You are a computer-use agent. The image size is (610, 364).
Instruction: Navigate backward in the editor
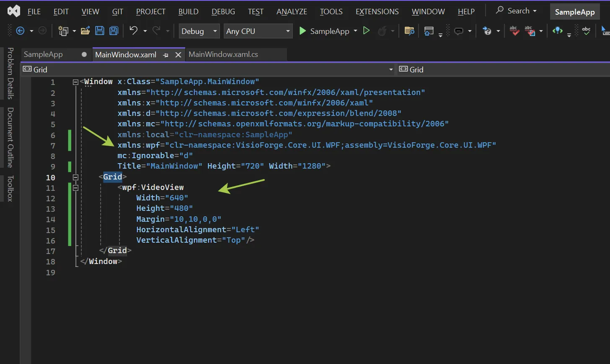[21, 31]
